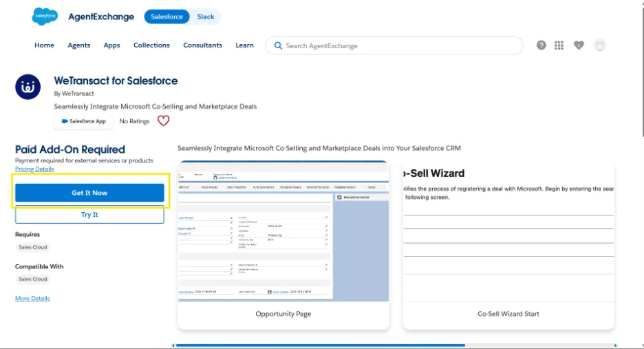
Task: Open the Agents menu
Action: point(79,45)
